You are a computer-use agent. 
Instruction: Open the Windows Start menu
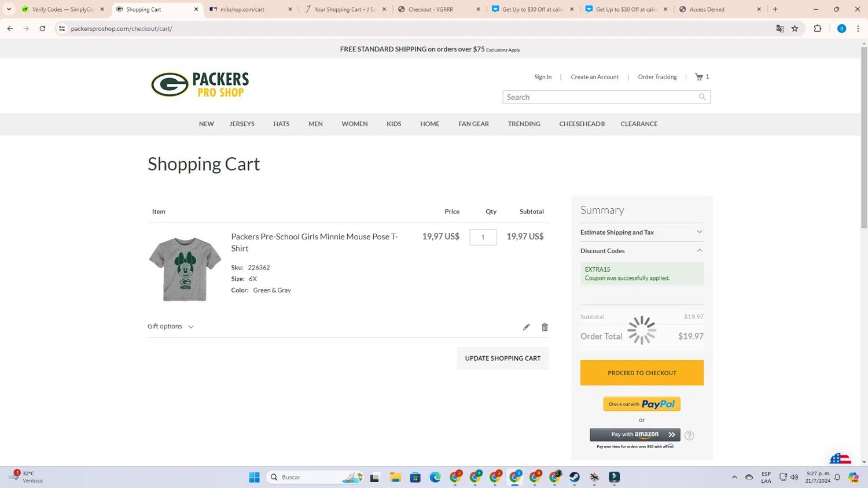[254, 477]
